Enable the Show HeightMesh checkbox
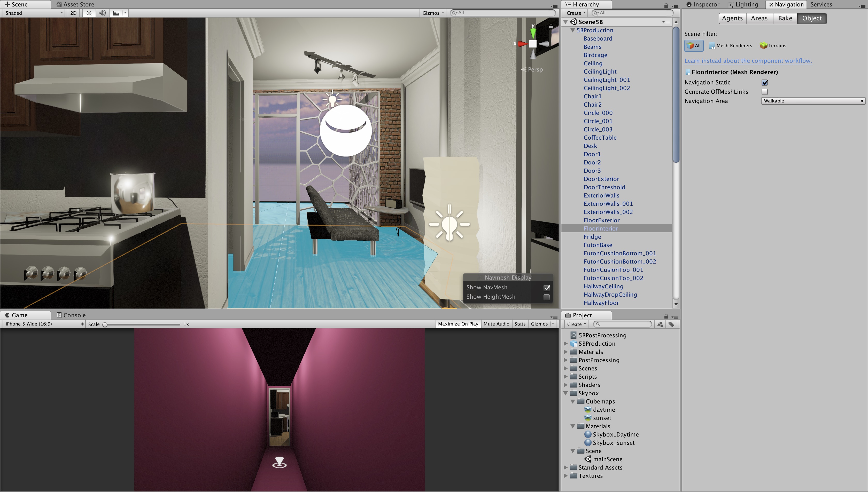 (546, 297)
